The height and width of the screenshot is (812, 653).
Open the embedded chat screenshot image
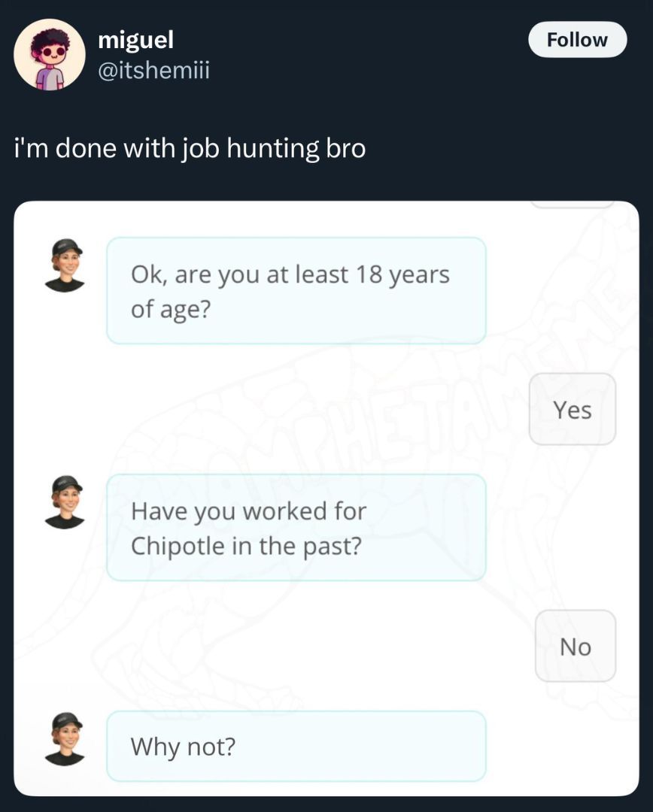coord(326,498)
